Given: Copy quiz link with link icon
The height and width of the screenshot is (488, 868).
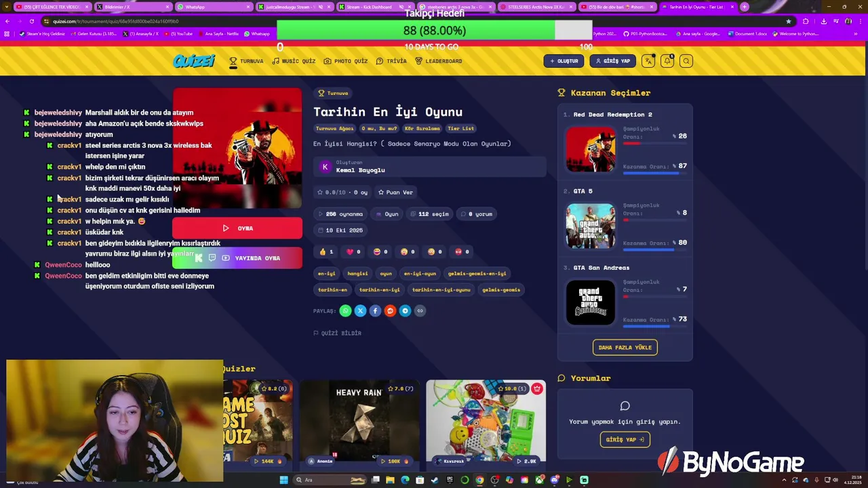Looking at the screenshot, I should coord(420,310).
